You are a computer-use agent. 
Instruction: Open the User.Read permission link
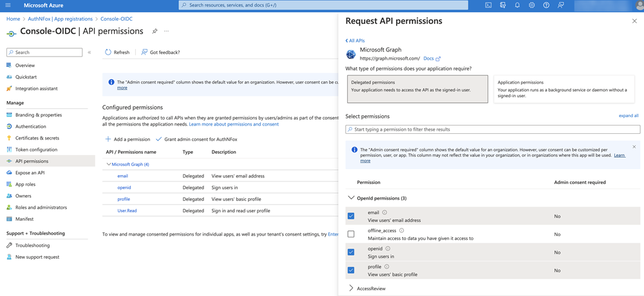[127, 210]
